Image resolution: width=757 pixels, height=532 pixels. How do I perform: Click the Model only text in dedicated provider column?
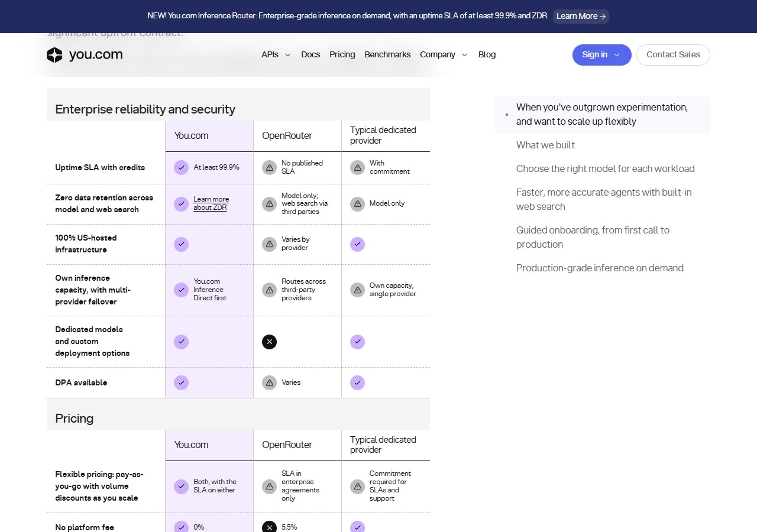coord(387,204)
